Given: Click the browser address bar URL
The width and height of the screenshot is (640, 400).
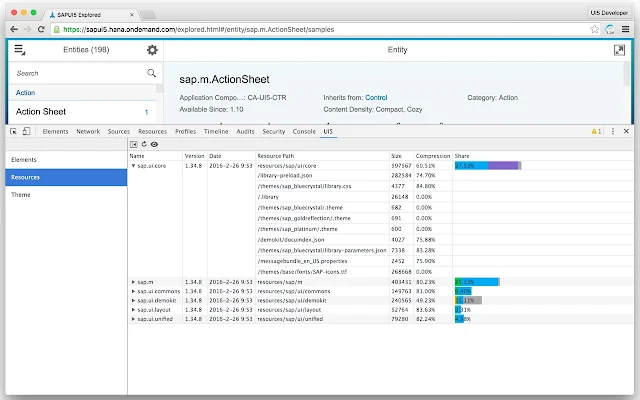Looking at the screenshot, I should coord(199,29).
